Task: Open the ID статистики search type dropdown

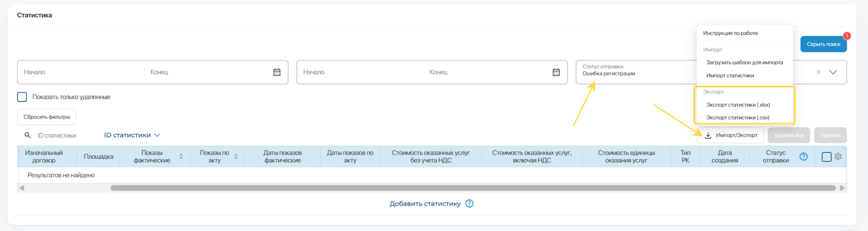Action: point(132,135)
